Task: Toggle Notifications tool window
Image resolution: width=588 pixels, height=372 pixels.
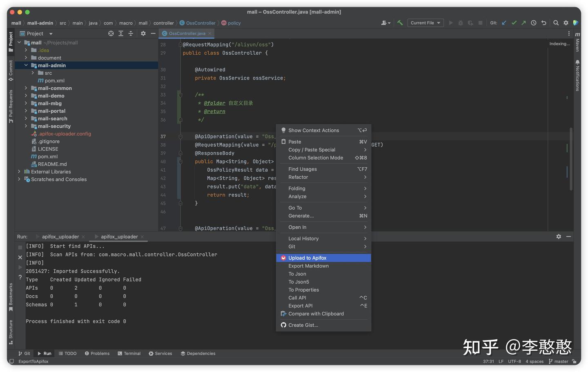Action: (577, 75)
